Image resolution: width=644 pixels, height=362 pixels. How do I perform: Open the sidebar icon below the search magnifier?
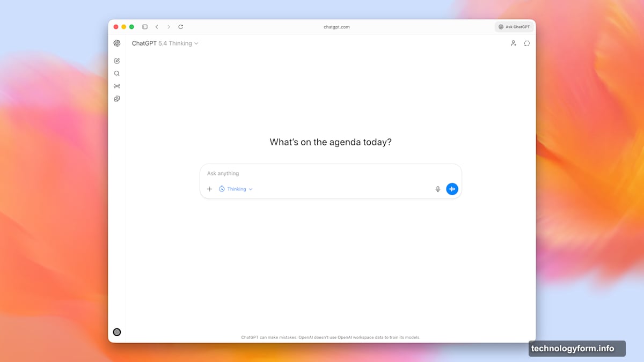pyautogui.click(x=117, y=86)
